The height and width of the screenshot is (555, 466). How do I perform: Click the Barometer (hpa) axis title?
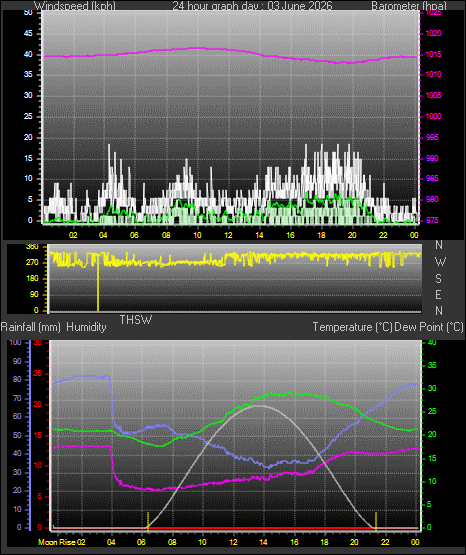click(x=409, y=5)
